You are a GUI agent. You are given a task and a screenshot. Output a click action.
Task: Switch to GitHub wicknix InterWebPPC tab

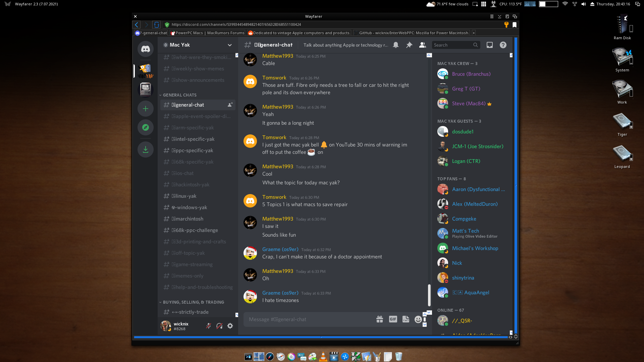click(x=413, y=33)
